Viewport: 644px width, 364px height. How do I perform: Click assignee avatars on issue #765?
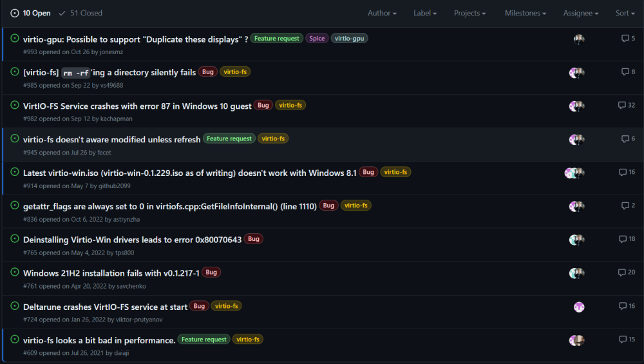click(x=576, y=240)
